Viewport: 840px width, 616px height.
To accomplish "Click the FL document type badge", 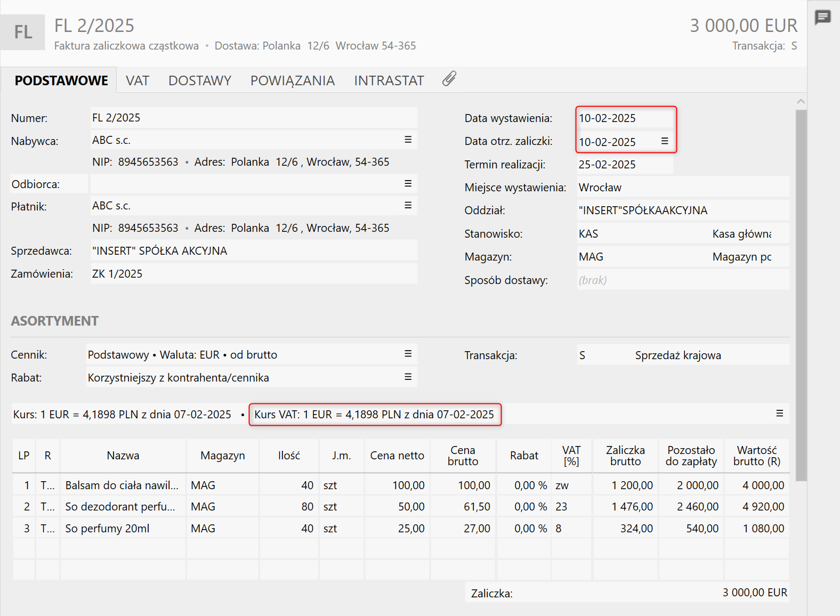I will [23, 32].
